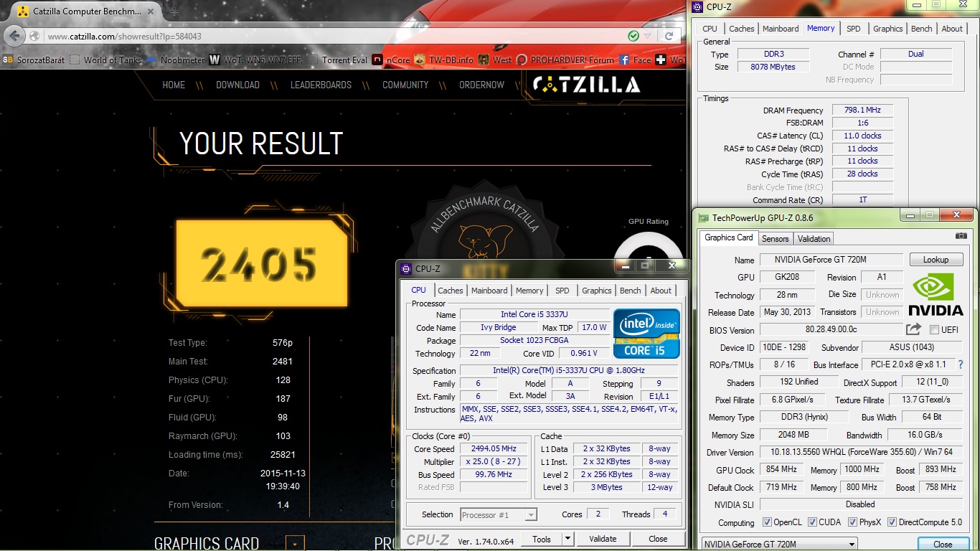Screen dimensions: 980x551
Task: Click the Catzilla logo in the site header
Action: [585, 85]
